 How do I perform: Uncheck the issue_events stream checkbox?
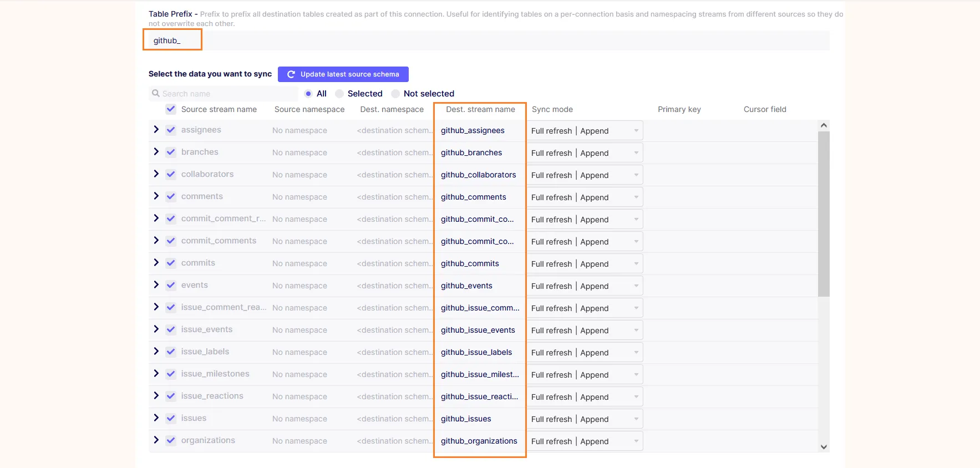coord(171,329)
